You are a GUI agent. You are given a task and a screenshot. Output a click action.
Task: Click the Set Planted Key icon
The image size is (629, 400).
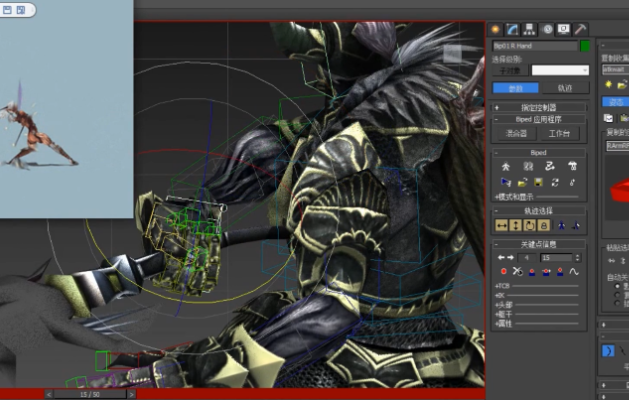[x=532, y=272]
